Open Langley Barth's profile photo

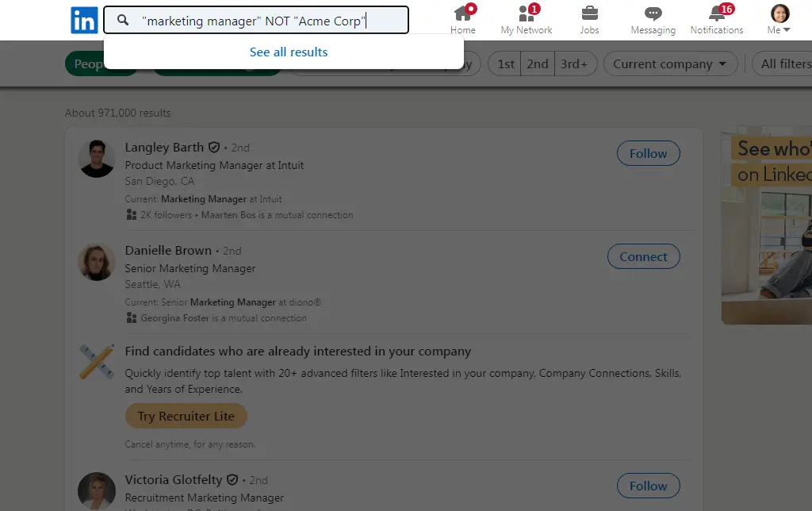[x=96, y=159]
